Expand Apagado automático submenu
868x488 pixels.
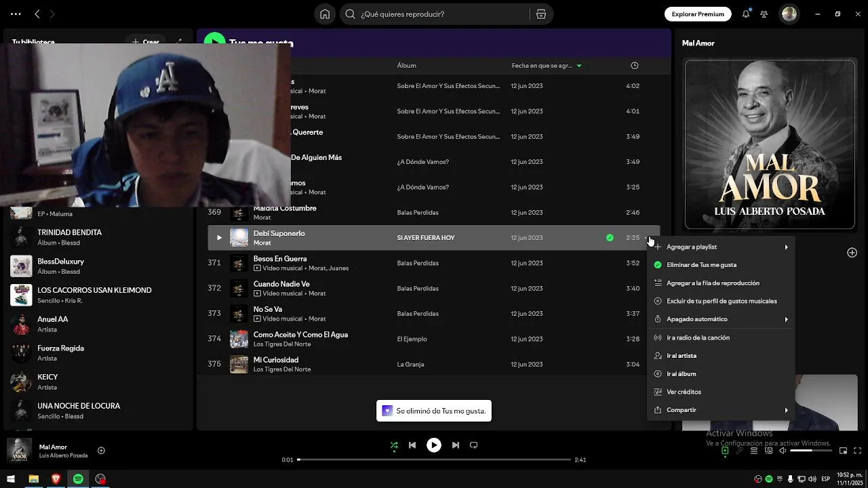[x=721, y=319]
